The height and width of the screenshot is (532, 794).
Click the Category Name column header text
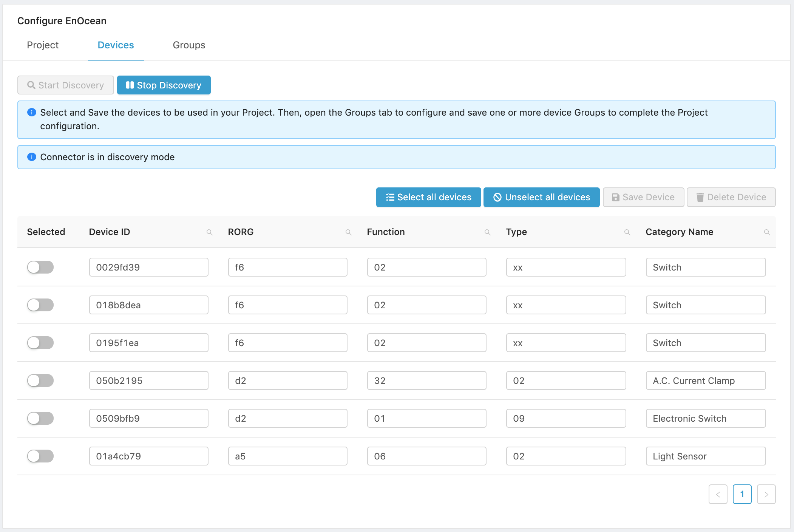tap(680, 232)
